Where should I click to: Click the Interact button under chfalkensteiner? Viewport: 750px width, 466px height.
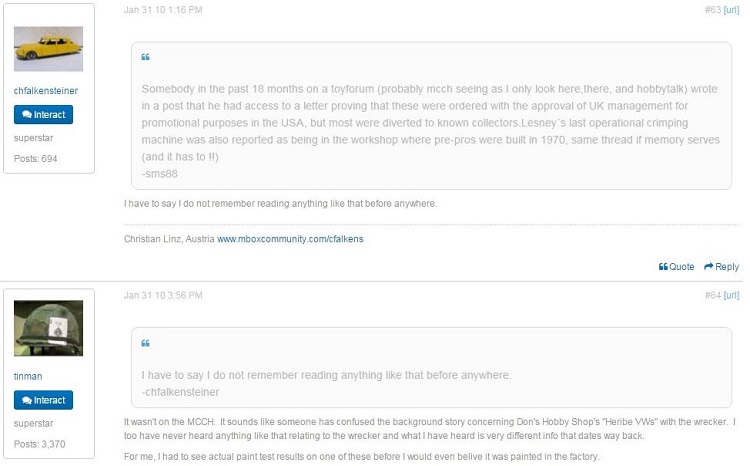44,115
